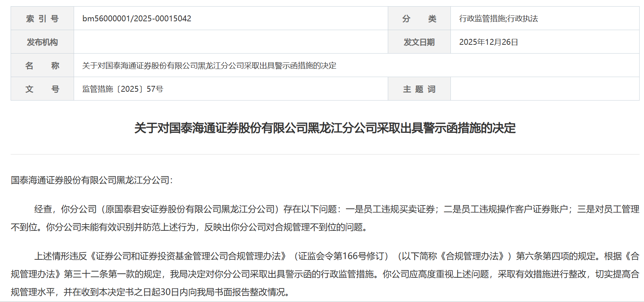Select document number 监管措施〔2025〕57号
Image resolution: width=644 pixels, height=302 pixels.
[123, 89]
